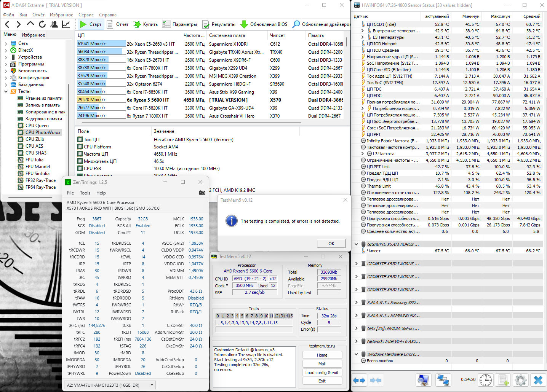This screenshot has height=392, width=547.
Task: Expand the Безопасность tree node
Action: tap(6, 71)
